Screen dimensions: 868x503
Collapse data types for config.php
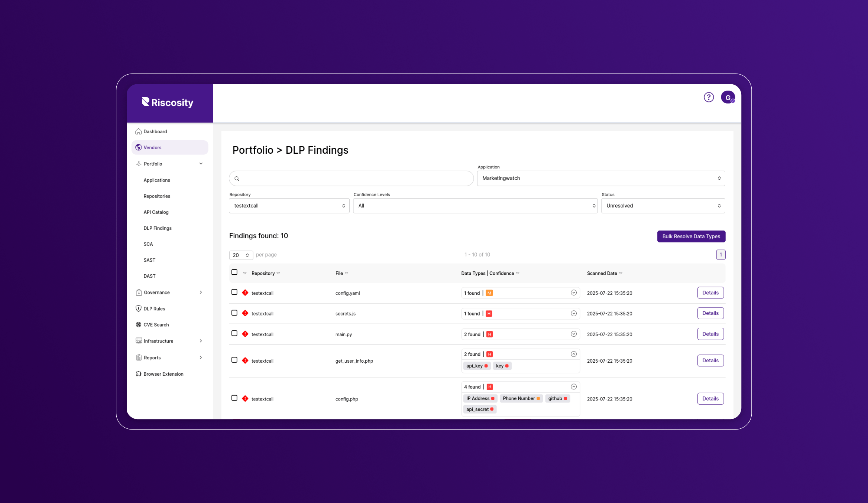(574, 387)
